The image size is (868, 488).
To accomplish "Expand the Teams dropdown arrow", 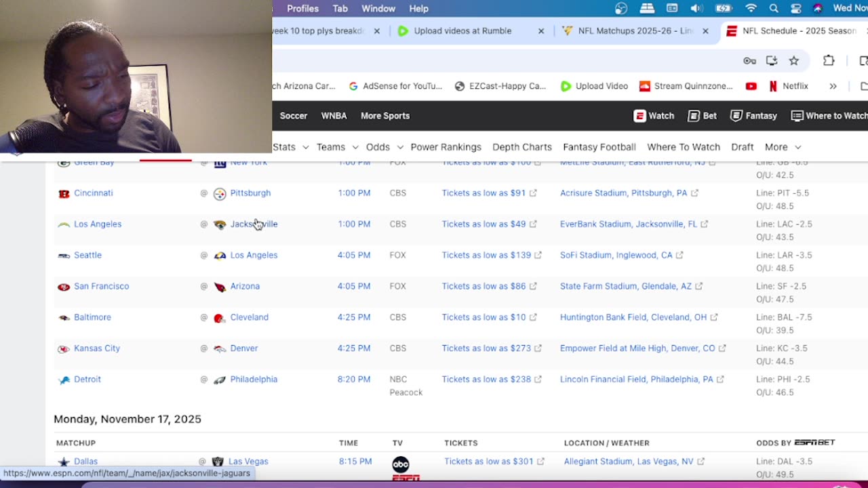I will [x=355, y=147].
